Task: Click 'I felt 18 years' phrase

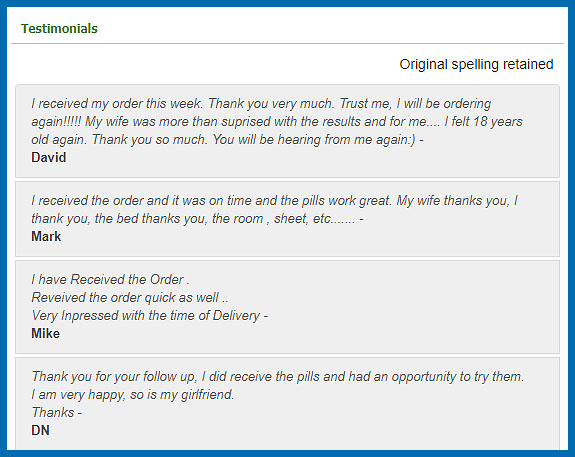Action: tap(483, 121)
